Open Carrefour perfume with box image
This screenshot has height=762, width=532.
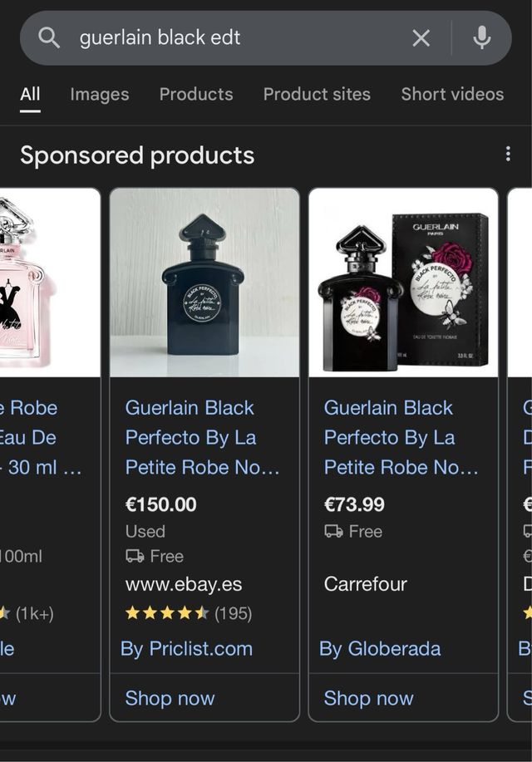pos(403,283)
